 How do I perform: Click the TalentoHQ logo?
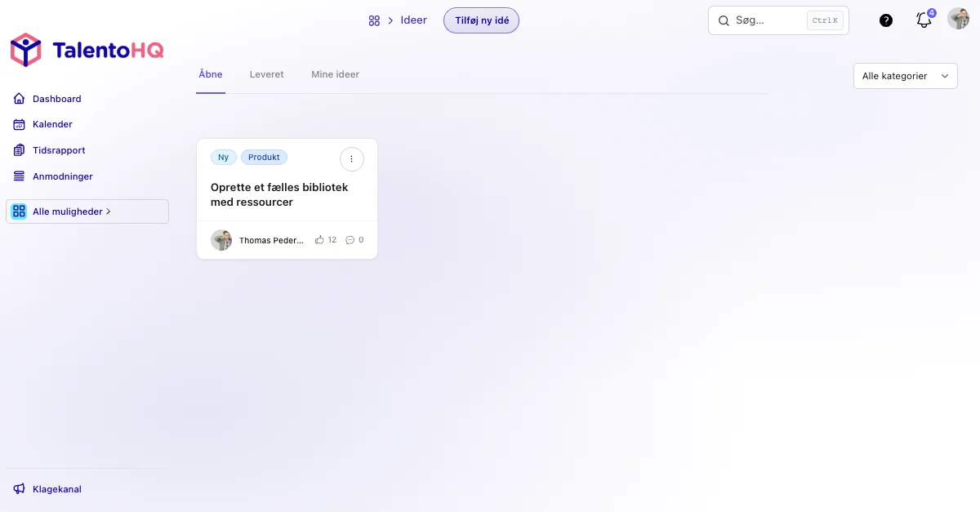pyautogui.click(x=87, y=51)
